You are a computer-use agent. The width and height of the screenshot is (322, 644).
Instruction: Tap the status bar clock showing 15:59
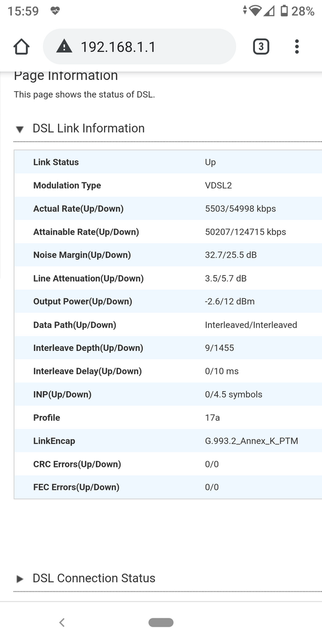click(x=23, y=11)
